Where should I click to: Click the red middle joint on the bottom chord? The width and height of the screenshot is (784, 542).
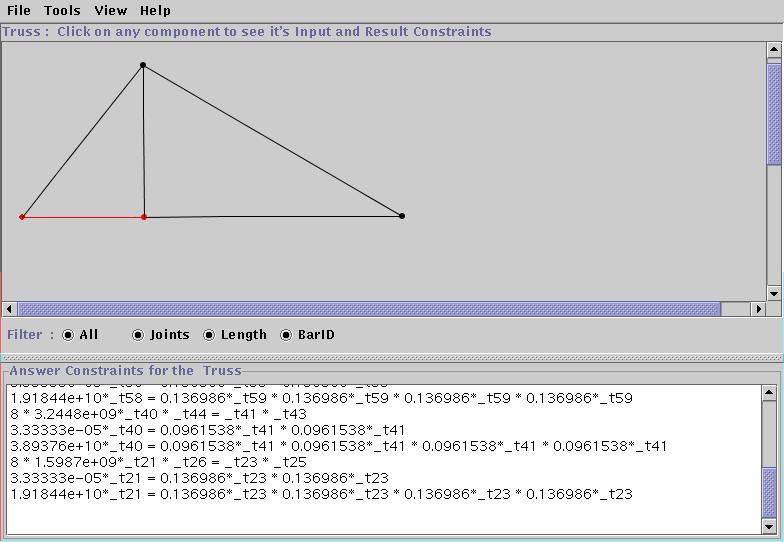click(144, 217)
